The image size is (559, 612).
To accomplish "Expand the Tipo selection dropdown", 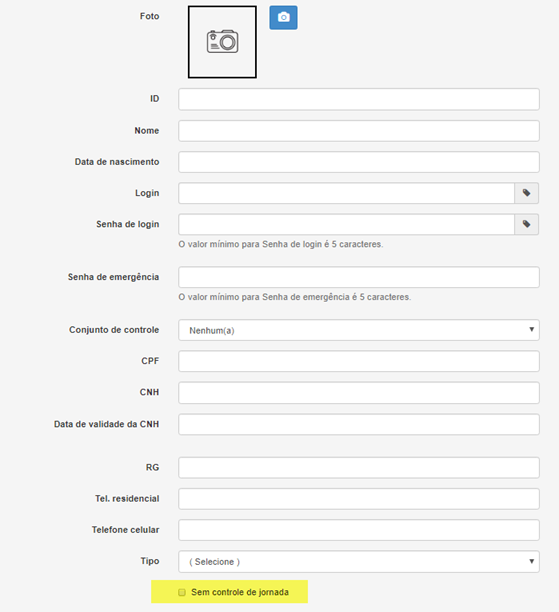I will (359, 561).
